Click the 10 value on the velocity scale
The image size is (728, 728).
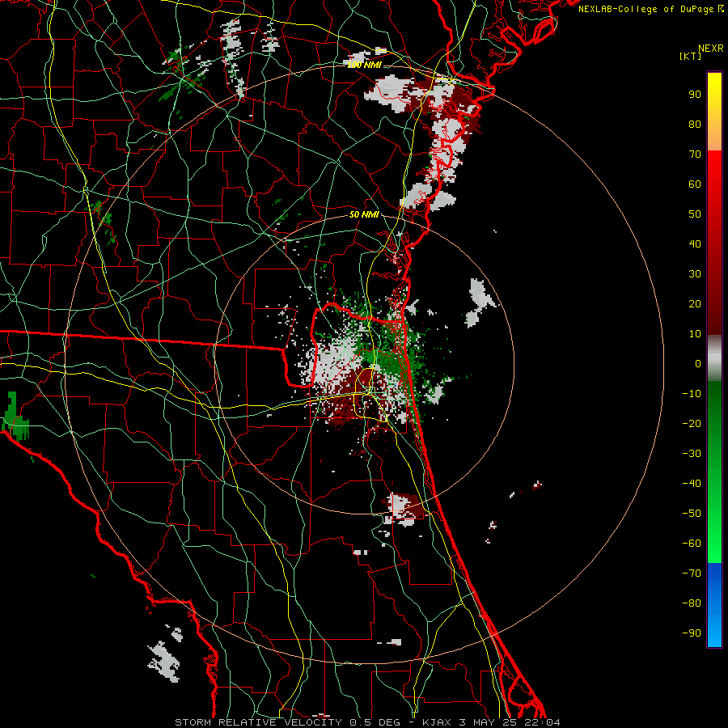(695, 334)
